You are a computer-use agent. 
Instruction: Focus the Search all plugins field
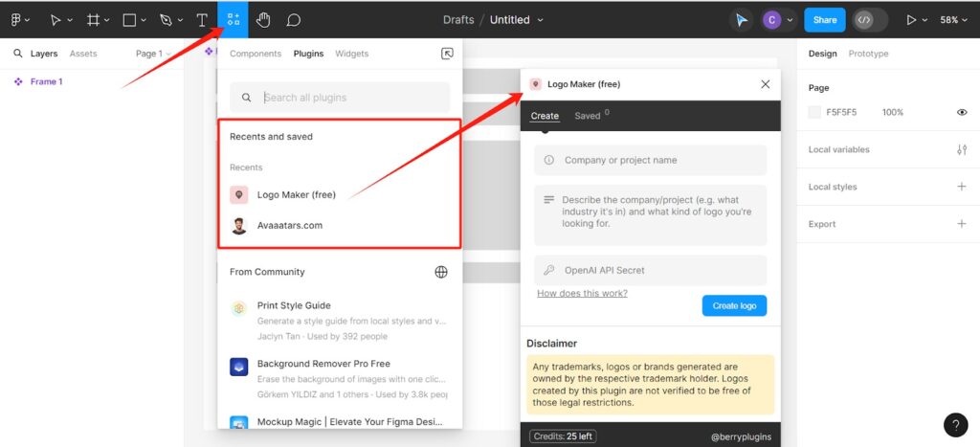[340, 98]
